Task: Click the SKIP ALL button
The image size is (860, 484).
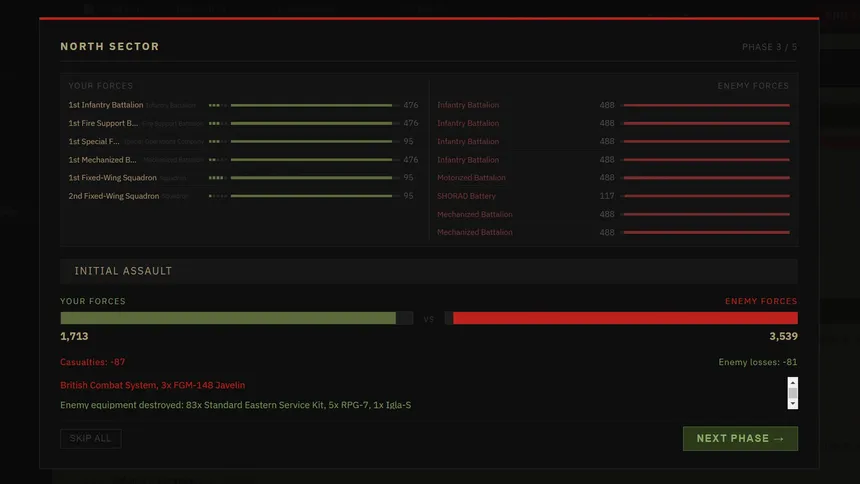Action: click(x=90, y=438)
